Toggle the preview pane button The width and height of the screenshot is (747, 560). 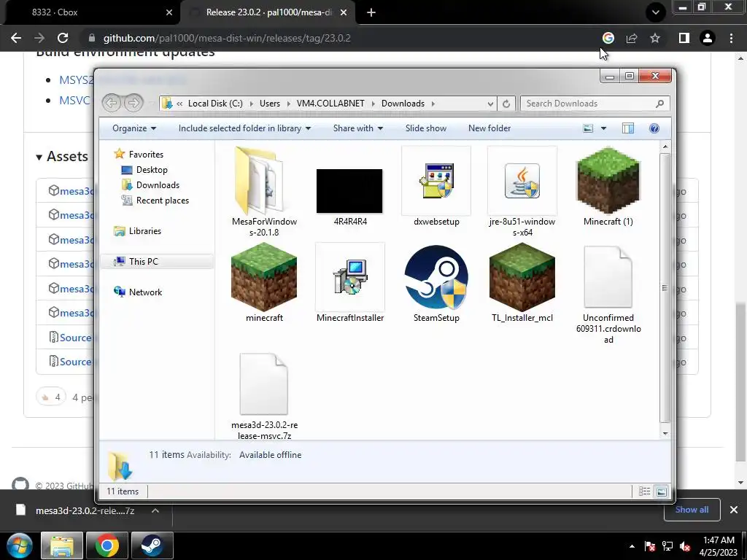click(x=628, y=128)
